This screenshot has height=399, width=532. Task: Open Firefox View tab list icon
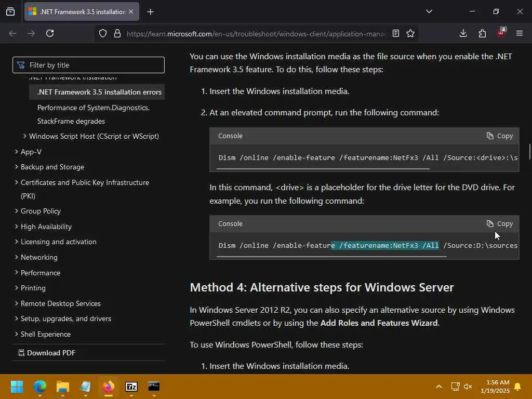[10, 11]
